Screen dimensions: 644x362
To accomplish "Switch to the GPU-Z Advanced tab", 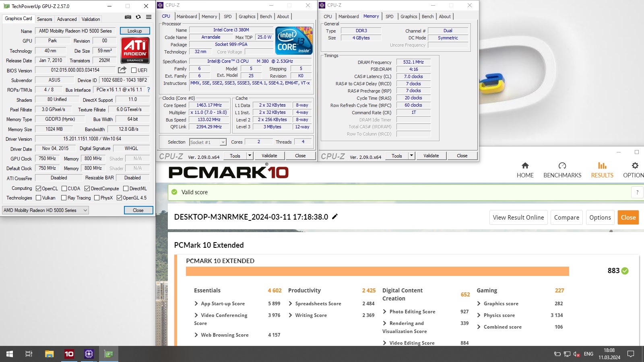I will point(67,19).
